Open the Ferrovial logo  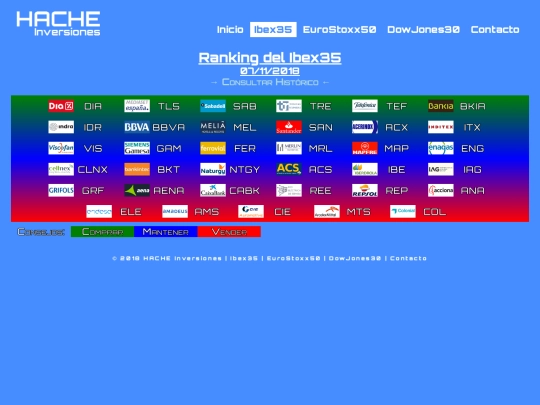point(213,148)
